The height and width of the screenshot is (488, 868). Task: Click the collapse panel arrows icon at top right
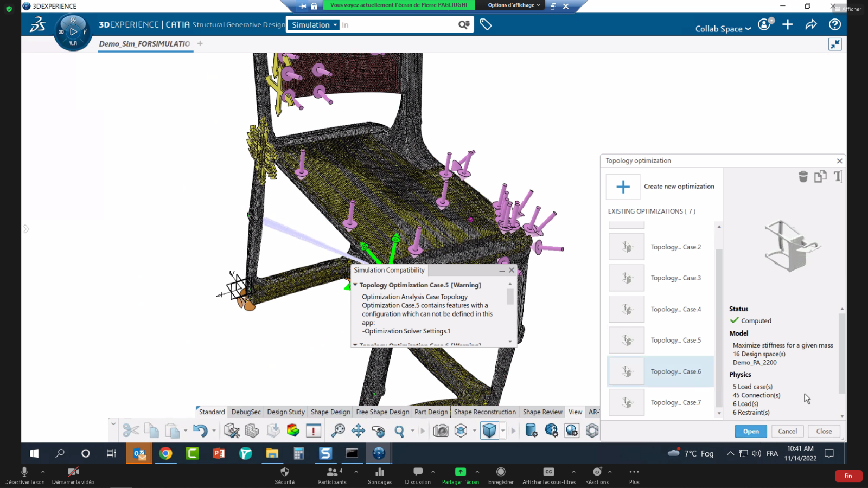pos(835,44)
